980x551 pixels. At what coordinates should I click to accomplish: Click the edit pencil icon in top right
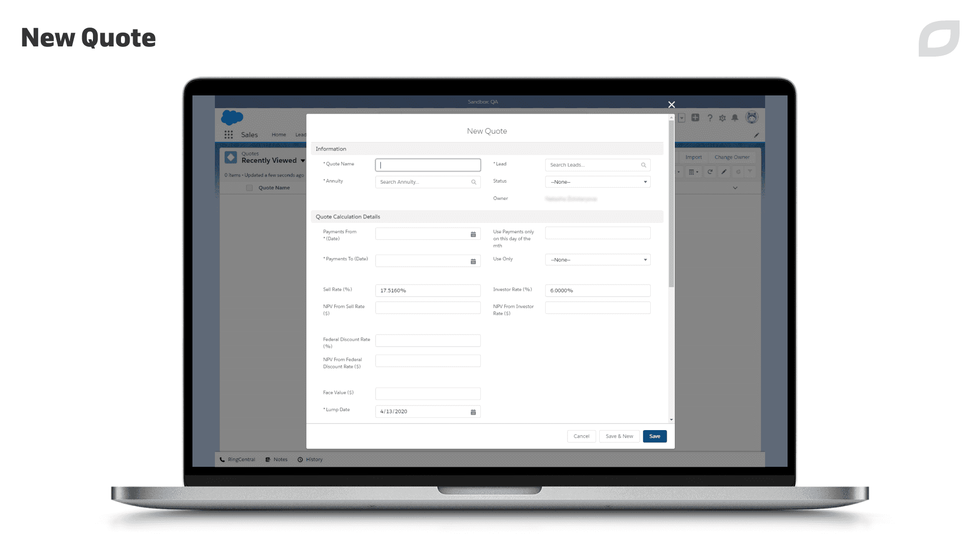tap(756, 135)
